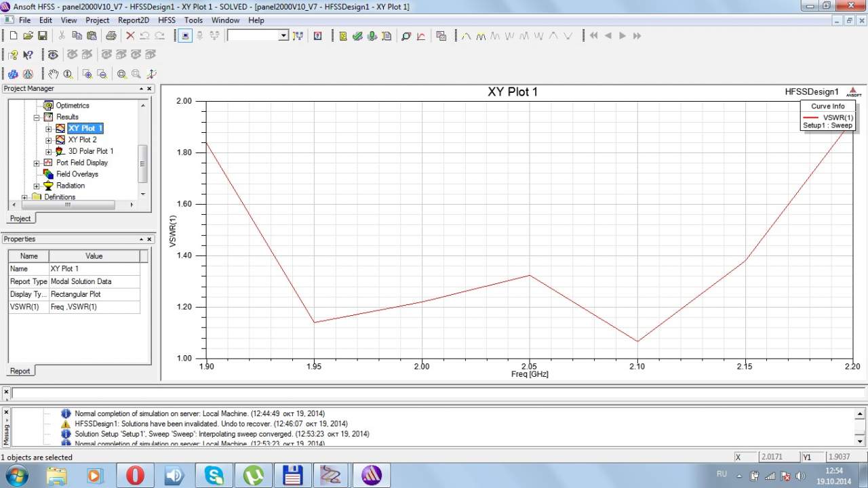Click the New project icon
The height and width of the screenshot is (488, 868).
tap(14, 36)
